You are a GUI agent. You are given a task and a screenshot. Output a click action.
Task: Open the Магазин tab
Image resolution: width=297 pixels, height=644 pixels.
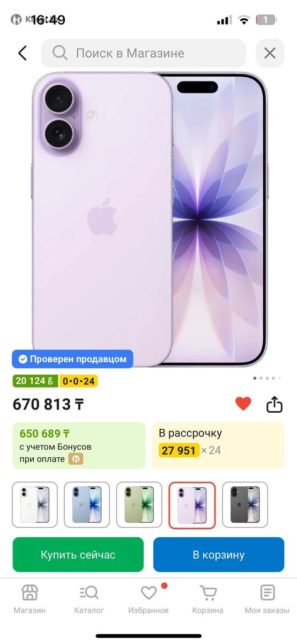pos(29,599)
